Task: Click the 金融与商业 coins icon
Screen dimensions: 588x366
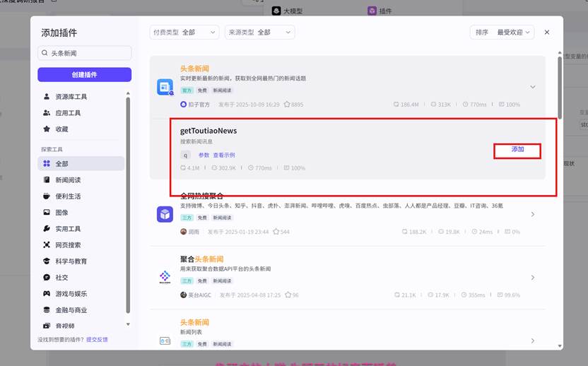Action: coord(47,309)
